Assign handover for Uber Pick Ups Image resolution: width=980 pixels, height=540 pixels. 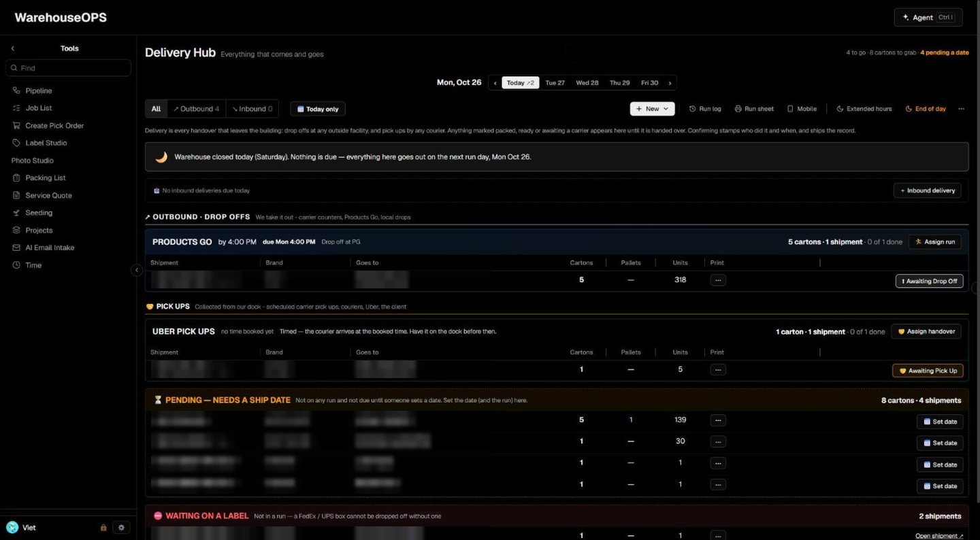coord(926,331)
